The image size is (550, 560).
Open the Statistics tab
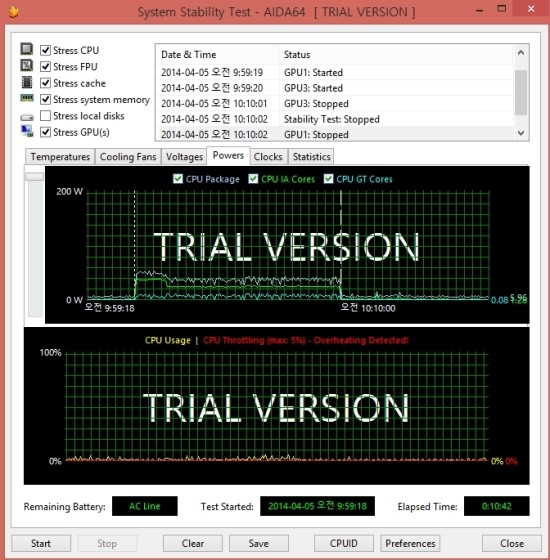coord(311,157)
